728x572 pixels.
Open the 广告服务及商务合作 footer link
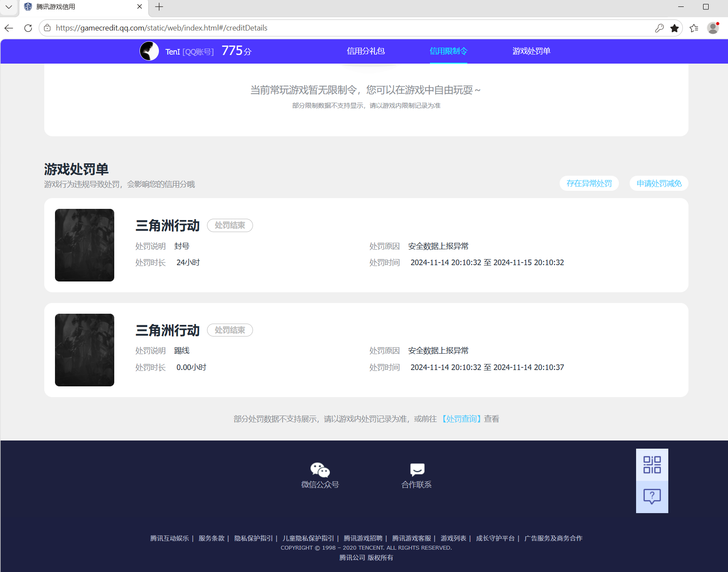[554, 538]
